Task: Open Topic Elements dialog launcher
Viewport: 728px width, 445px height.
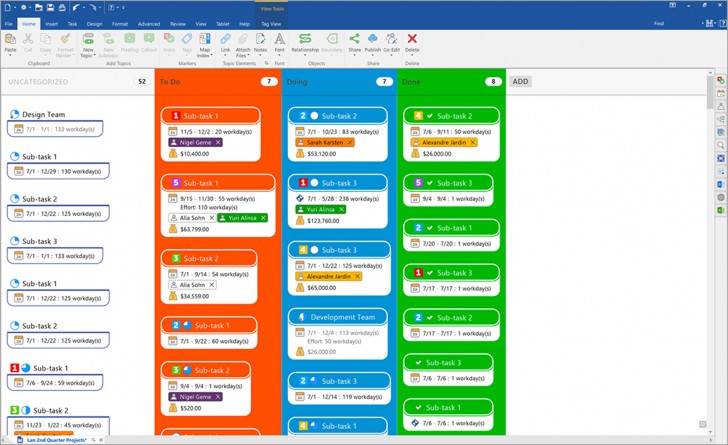Action: (x=266, y=63)
